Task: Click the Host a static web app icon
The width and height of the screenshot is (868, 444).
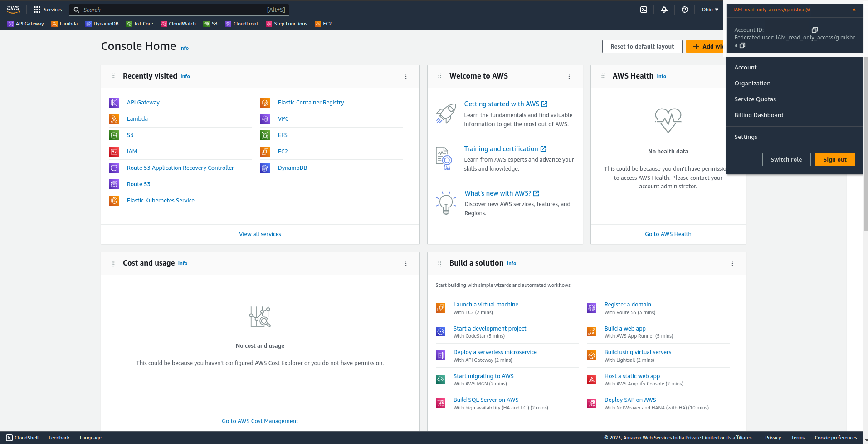Action: [x=592, y=380]
